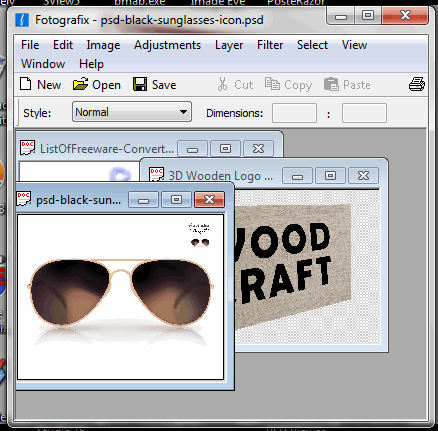Viewport: 438px width, 431px height.
Task: Click the small sunglasses thumbnail in corner
Action: click(x=200, y=242)
